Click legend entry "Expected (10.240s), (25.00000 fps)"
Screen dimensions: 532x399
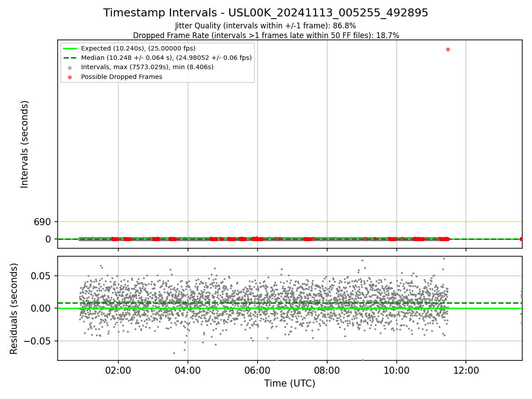click(x=138, y=48)
